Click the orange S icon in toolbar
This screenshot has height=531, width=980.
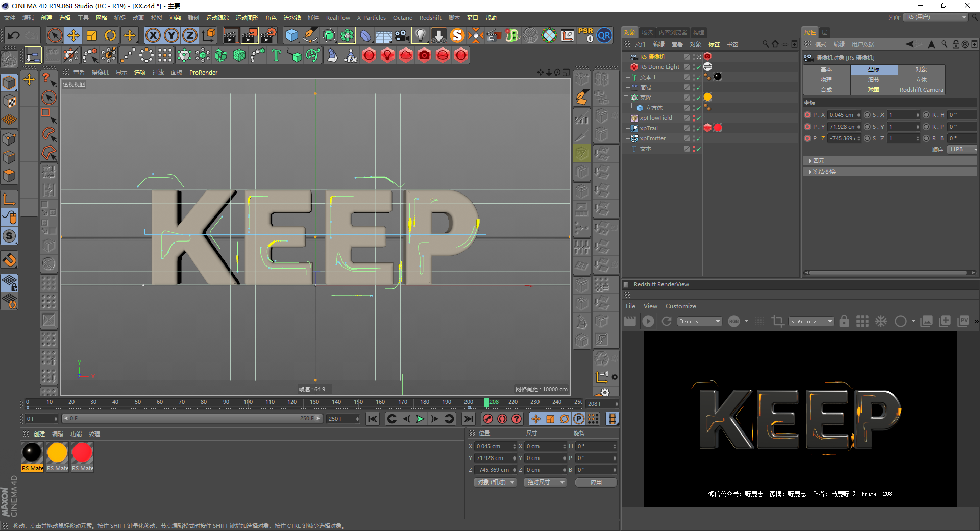click(x=457, y=35)
